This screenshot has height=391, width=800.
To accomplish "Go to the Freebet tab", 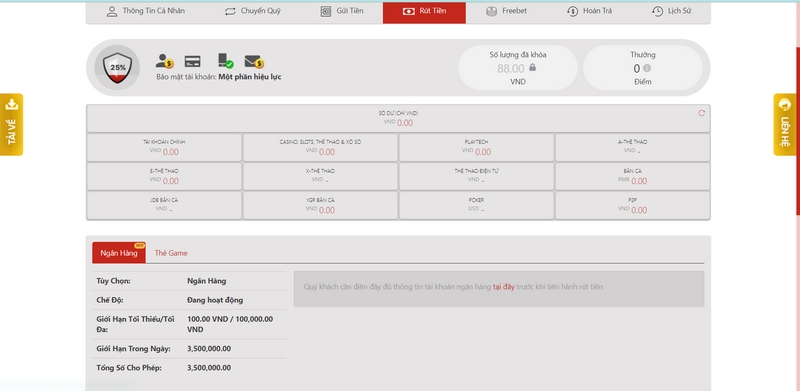I will pyautogui.click(x=506, y=11).
